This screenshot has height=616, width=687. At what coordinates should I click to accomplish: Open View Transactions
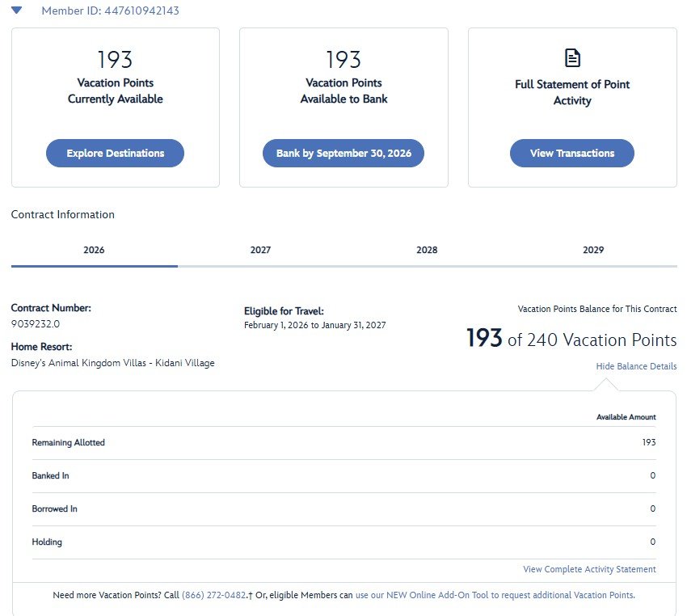(571, 153)
